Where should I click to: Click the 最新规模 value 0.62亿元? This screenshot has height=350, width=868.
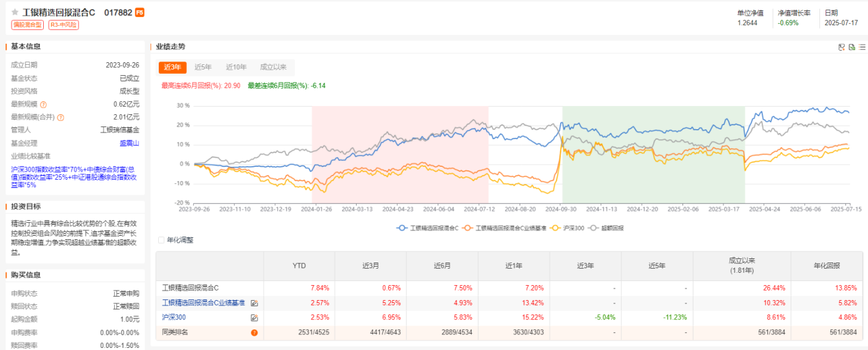coord(127,105)
